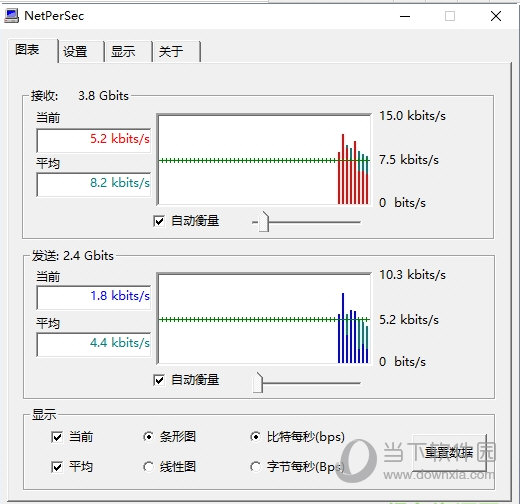Screen dimensions: 520x504
Task: Click the NetPerSec app icon in title bar
Action: click(x=11, y=16)
